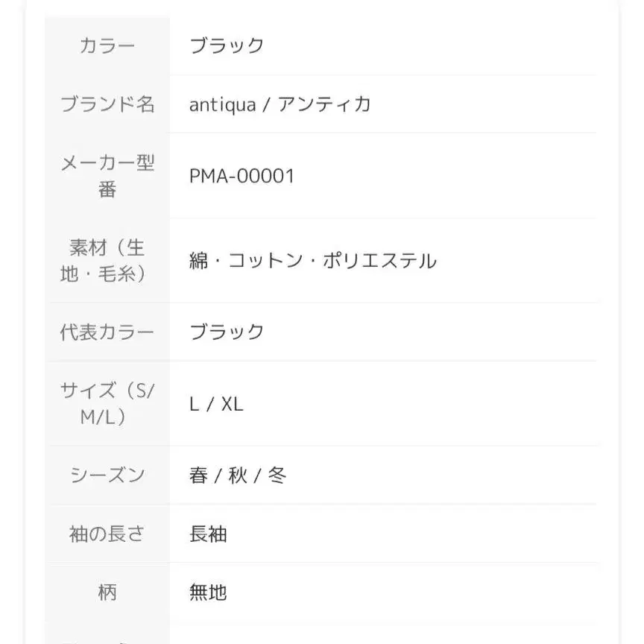This screenshot has height=644, width=644.
Task: Click the シーズン label cell
Action: coord(107,476)
